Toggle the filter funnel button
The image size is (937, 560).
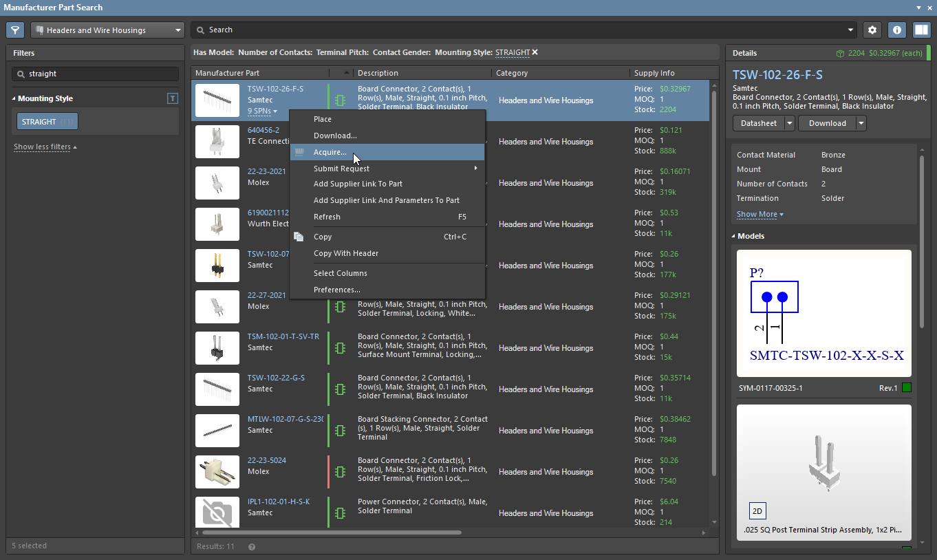click(x=15, y=30)
